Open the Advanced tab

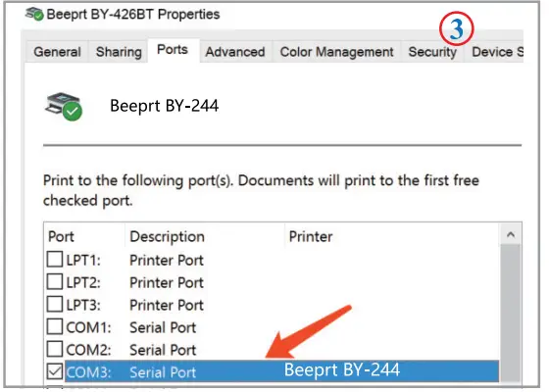point(235,52)
